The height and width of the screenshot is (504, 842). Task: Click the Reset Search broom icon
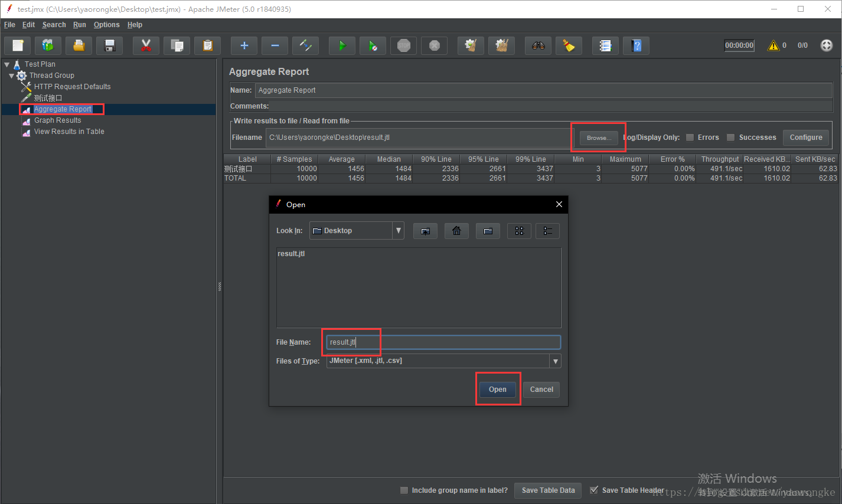[x=569, y=45]
